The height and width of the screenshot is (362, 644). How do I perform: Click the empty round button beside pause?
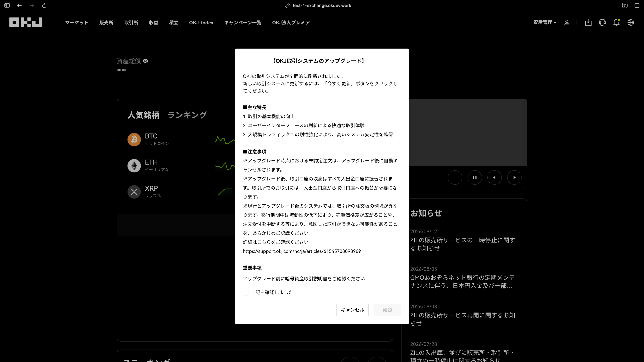click(x=455, y=177)
